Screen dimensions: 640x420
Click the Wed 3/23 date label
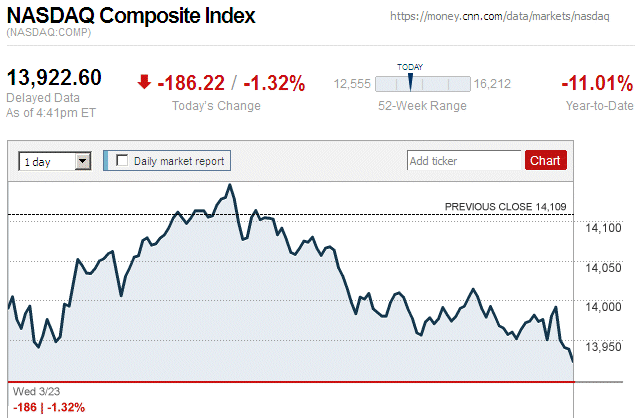(x=29, y=391)
